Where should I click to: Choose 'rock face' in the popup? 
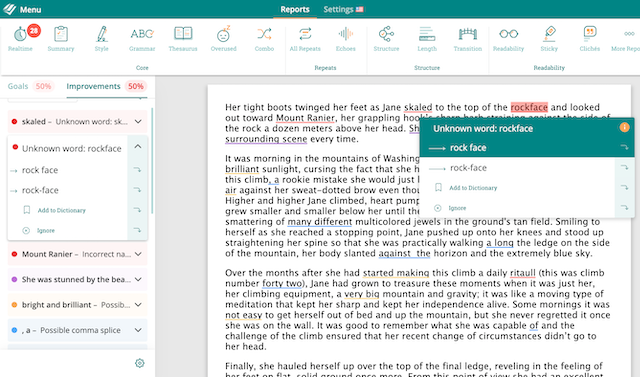pos(468,148)
